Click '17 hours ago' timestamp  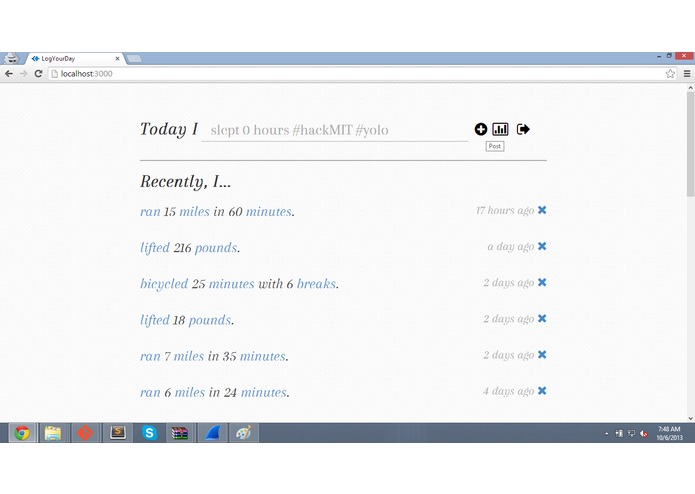[505, 210]
